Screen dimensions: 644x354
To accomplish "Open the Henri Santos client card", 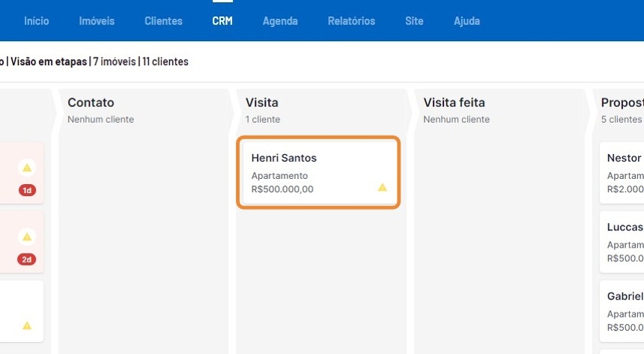I will pos(318,172).
